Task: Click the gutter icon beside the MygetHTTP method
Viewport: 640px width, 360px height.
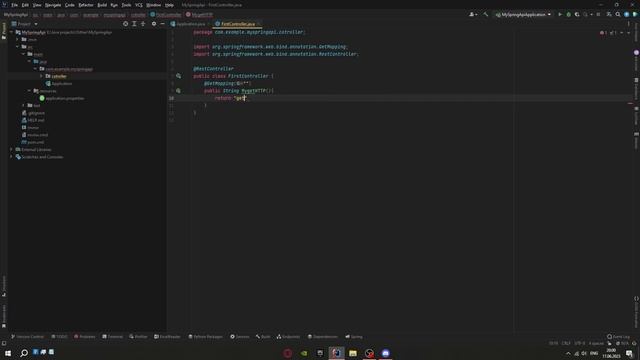Action: [178, 91]
